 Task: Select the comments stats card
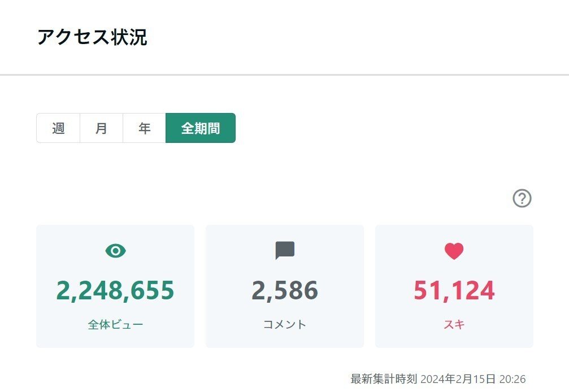coord(285,286)
